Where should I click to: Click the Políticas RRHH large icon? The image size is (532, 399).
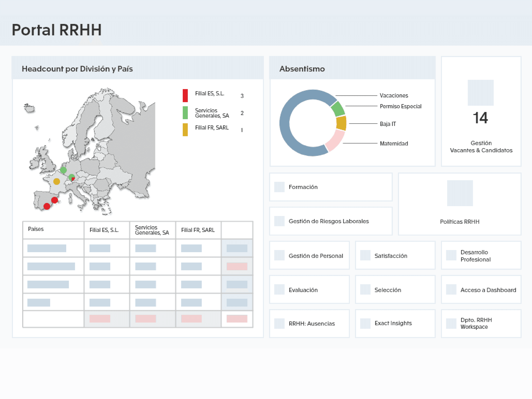[x=460, y=193]
